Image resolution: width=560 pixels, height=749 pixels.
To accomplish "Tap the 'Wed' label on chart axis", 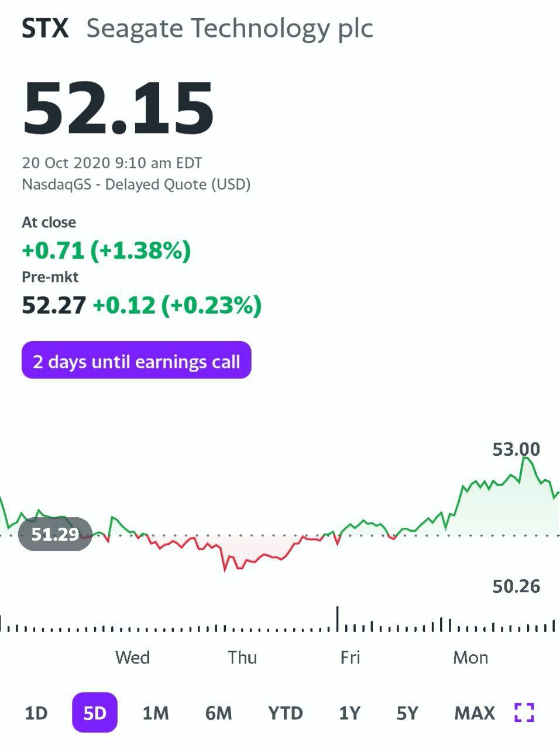I will tap(133, 657).
